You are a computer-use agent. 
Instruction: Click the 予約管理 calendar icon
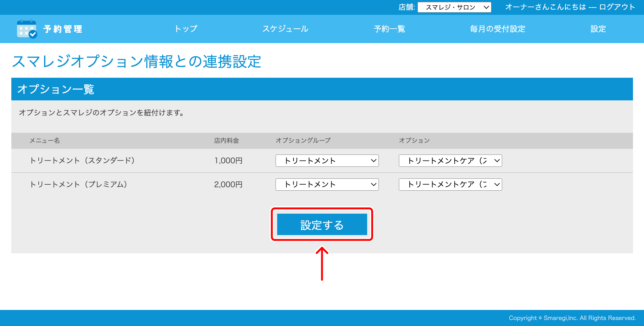(x=26, y=29)
